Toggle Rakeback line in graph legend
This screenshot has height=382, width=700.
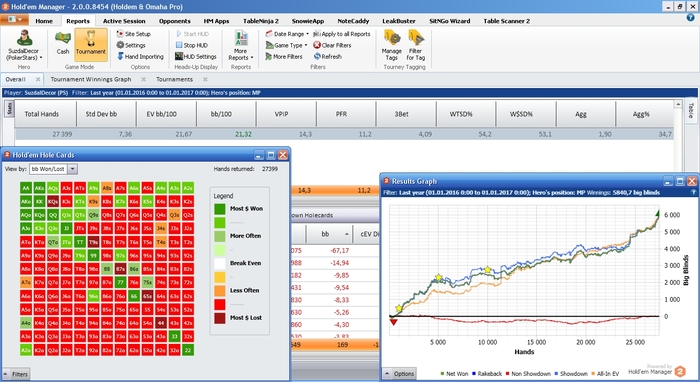point(487,374)
